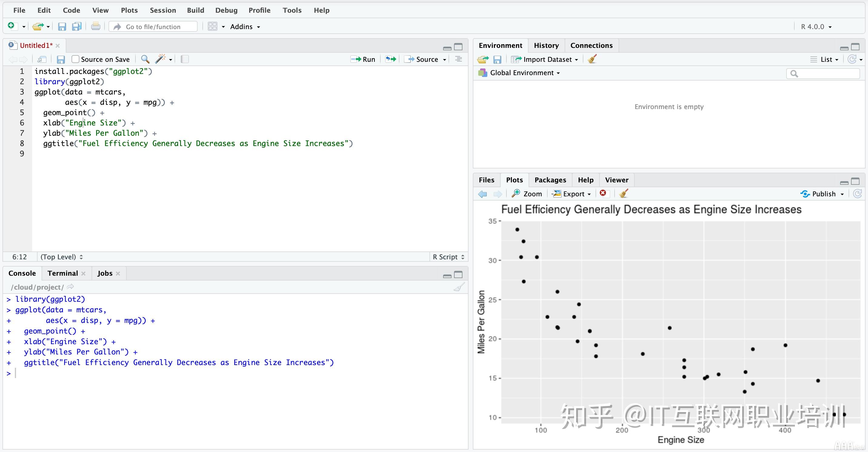The image size is (868, 452).
Task: Zoom the plot in new window
Action: pos(527,194)
